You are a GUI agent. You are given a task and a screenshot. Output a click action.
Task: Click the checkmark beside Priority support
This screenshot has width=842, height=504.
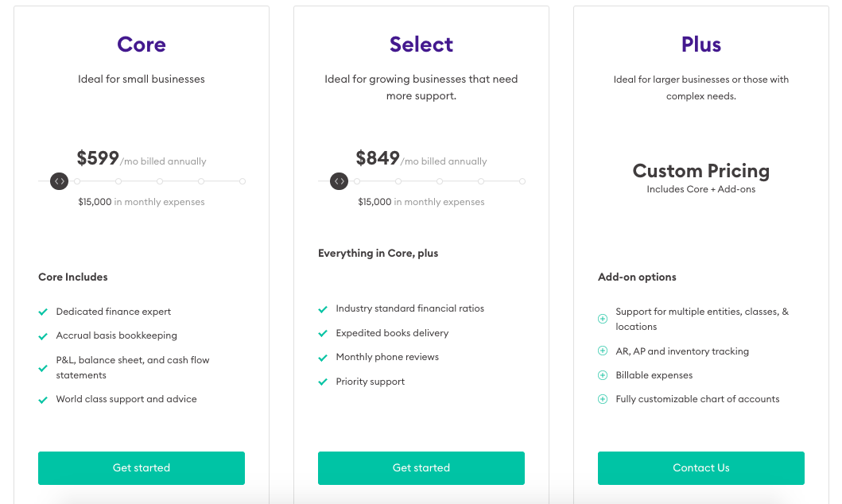click(323, 382)
